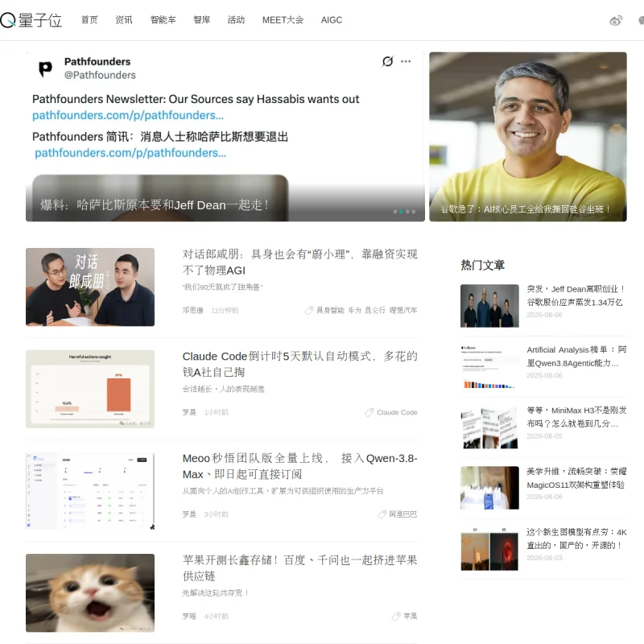Open the 智能车 navigation item
Image resolution: width=644 pixels, height=644 pixels.
[x=163, y=19]
